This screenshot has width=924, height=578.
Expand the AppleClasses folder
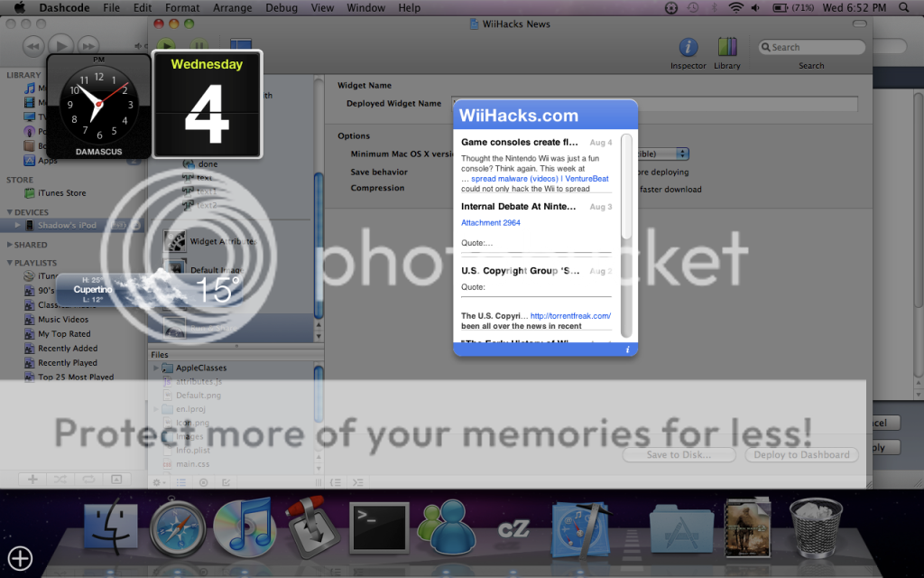point(155,368)
